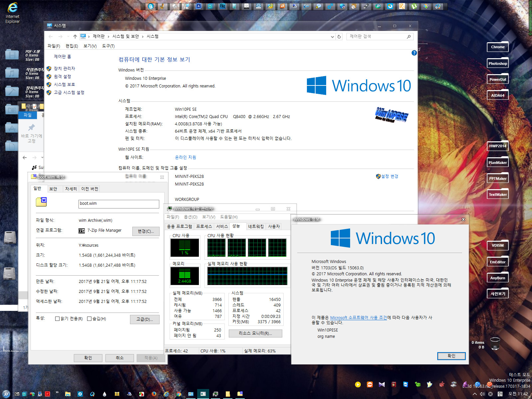Screen dimensions: 532x399
Task: Switch to 서비스 tab in Task Manager
Action: point(222,226)
